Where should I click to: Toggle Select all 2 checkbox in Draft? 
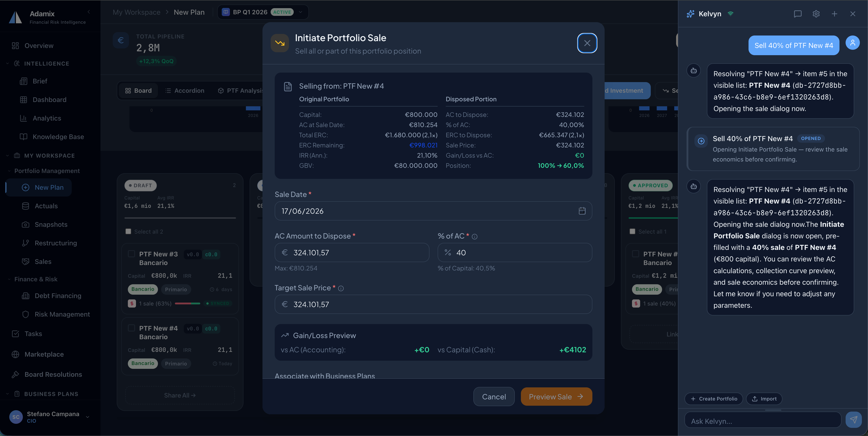coord(128,231)
